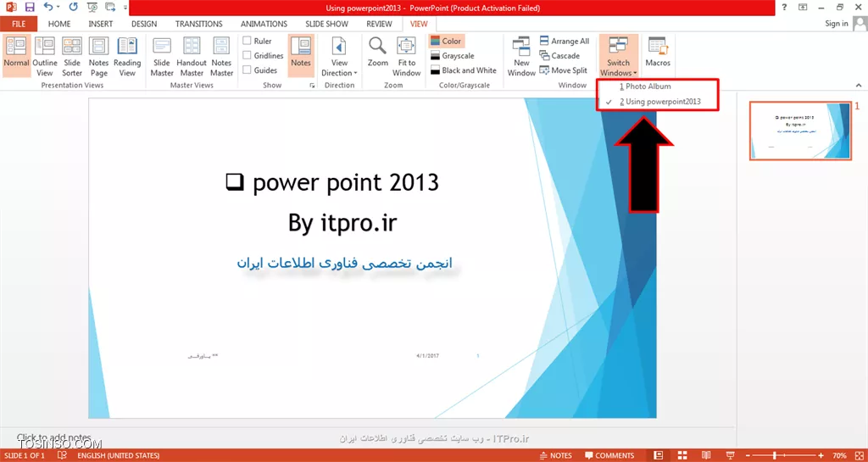Cascade the open windows
Viewport: 868px width, 462px height.
[559, 56]
